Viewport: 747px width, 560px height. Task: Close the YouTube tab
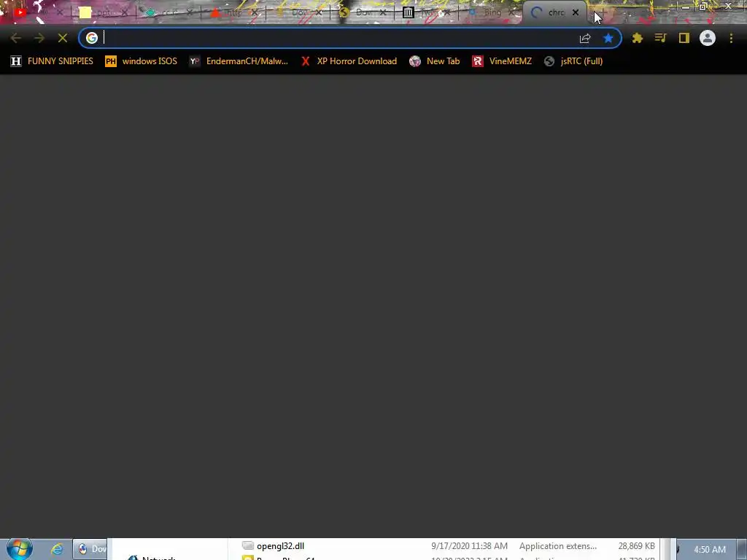[x=60, y=12]
